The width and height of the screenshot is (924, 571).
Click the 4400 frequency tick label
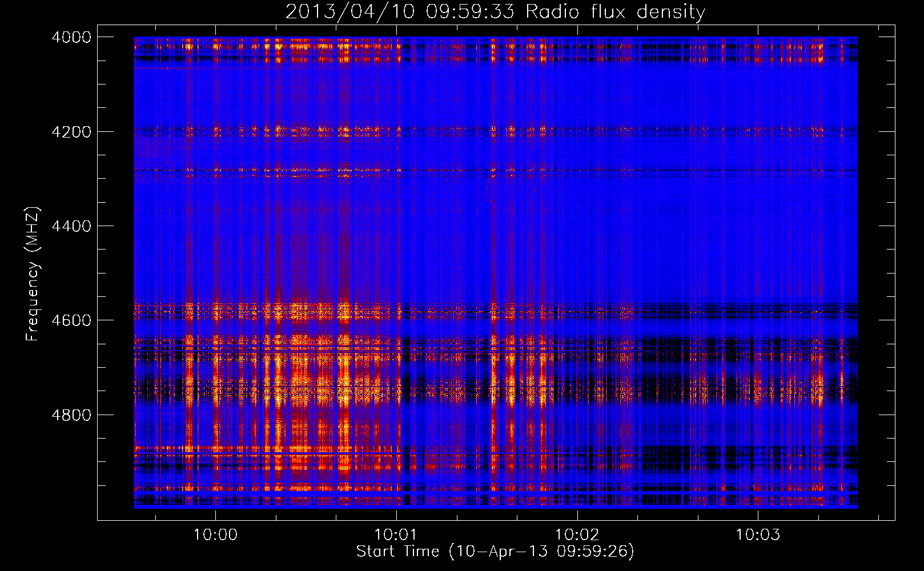coord(71,226)
